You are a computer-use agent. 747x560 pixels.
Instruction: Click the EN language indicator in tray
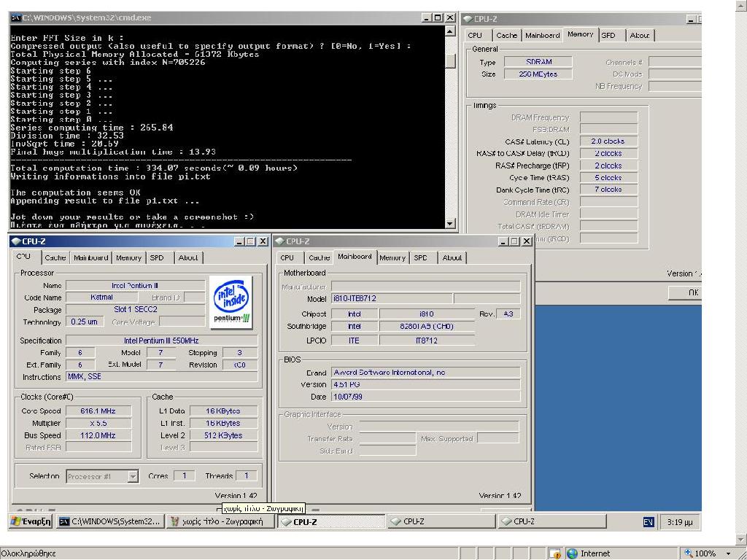(649, 522)
